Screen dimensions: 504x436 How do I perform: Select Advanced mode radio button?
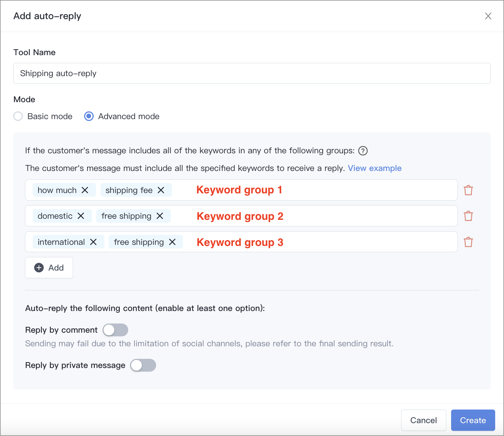pyautogui.click(x=89, y=116)
